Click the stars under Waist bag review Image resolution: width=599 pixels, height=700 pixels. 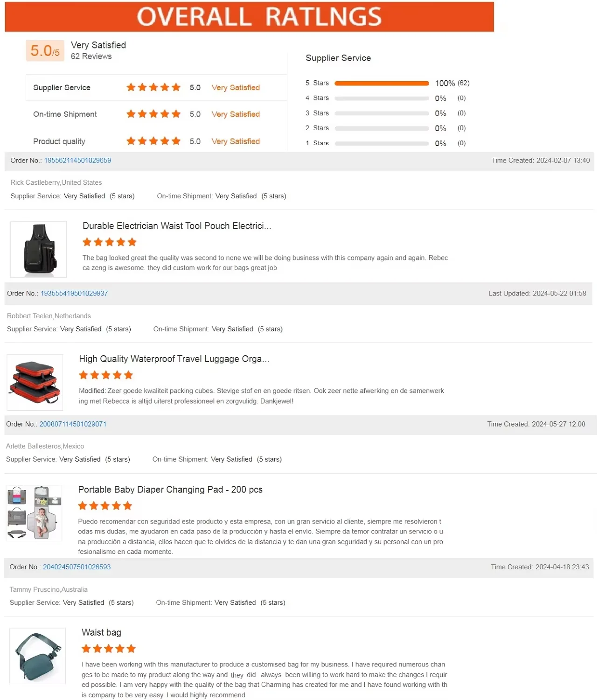click(x=108, y=649)
